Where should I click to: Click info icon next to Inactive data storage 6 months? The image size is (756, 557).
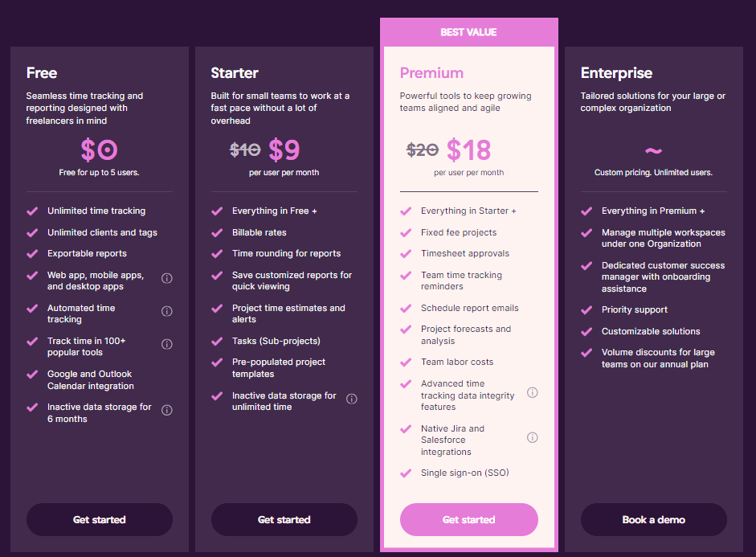point(167,410)
